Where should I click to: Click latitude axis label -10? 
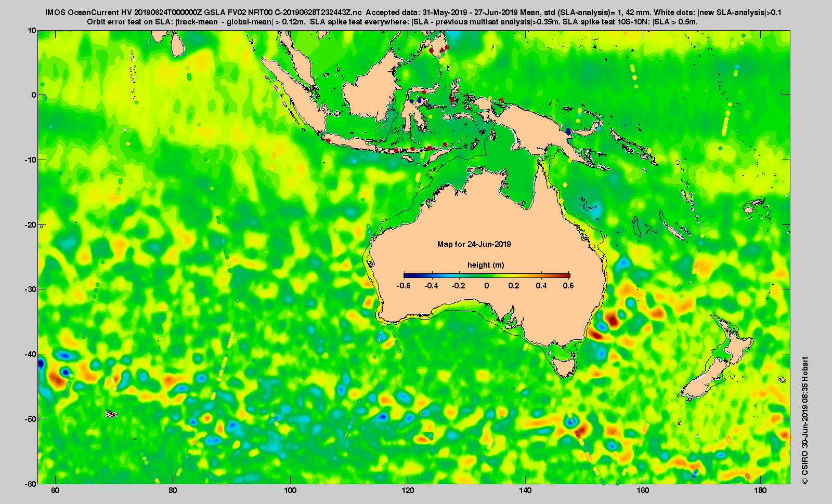click(x=31, y=160)
